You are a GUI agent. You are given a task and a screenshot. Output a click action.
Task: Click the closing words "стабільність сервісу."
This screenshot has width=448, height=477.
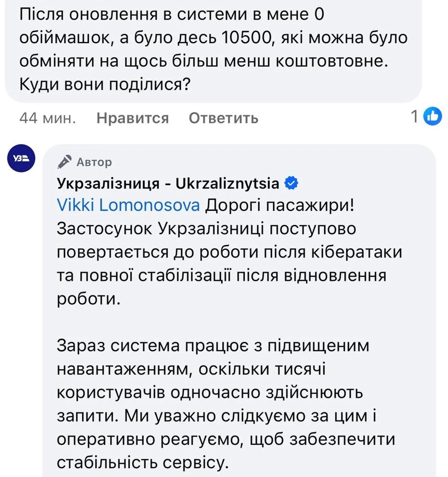(x=143, y=463)
